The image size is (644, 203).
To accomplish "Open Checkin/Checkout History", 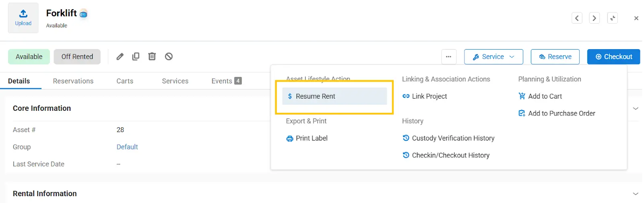I will pyautogui.click(x=446, y=155).
